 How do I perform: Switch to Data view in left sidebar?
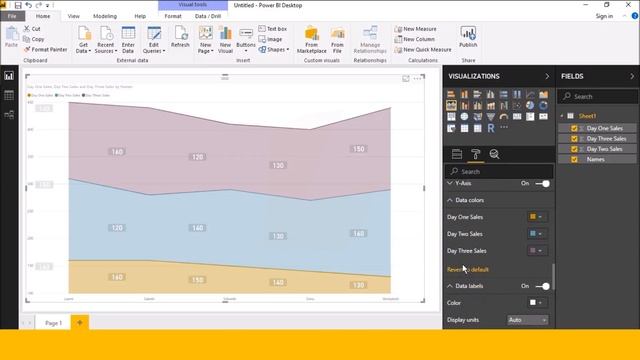click(x=9, y=96)
